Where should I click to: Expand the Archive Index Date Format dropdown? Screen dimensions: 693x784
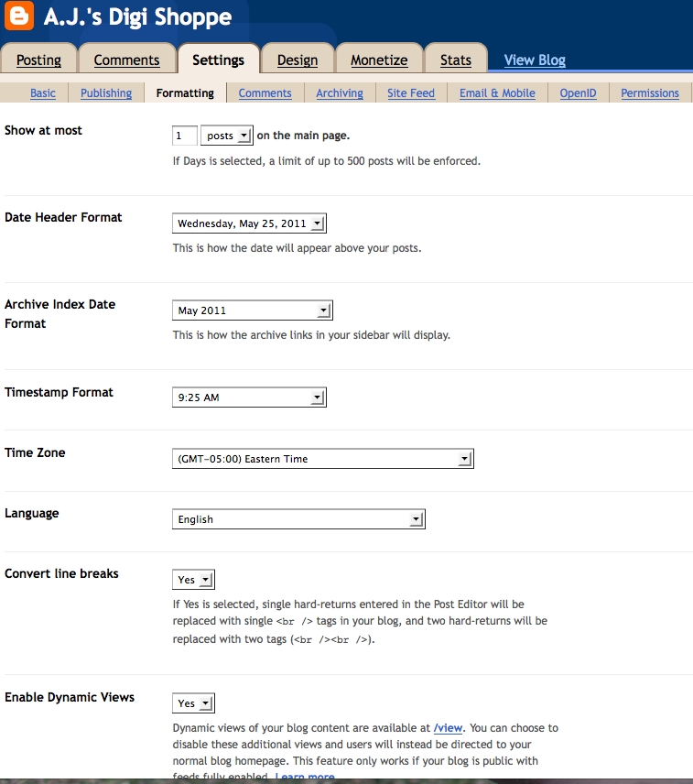252,310
